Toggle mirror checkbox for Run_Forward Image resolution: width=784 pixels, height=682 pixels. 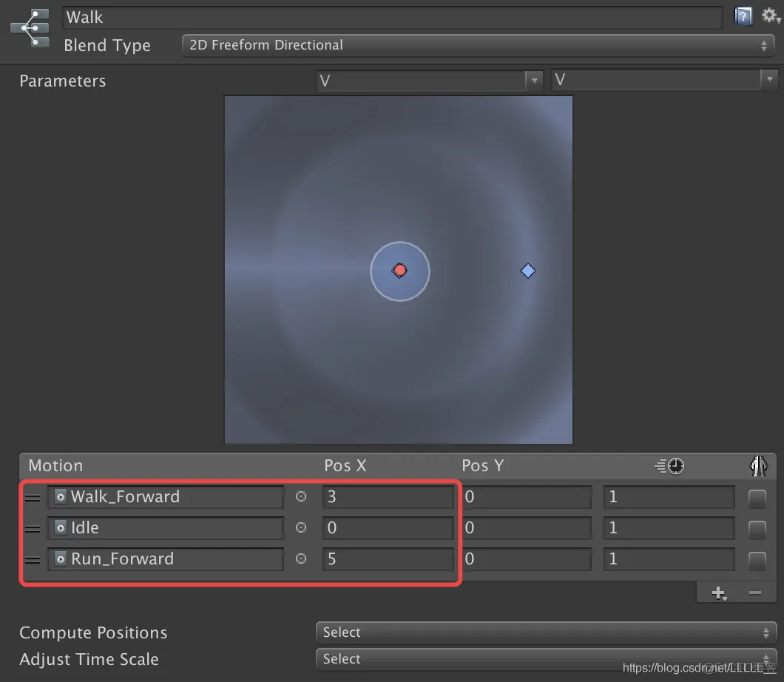pos(757,561)
